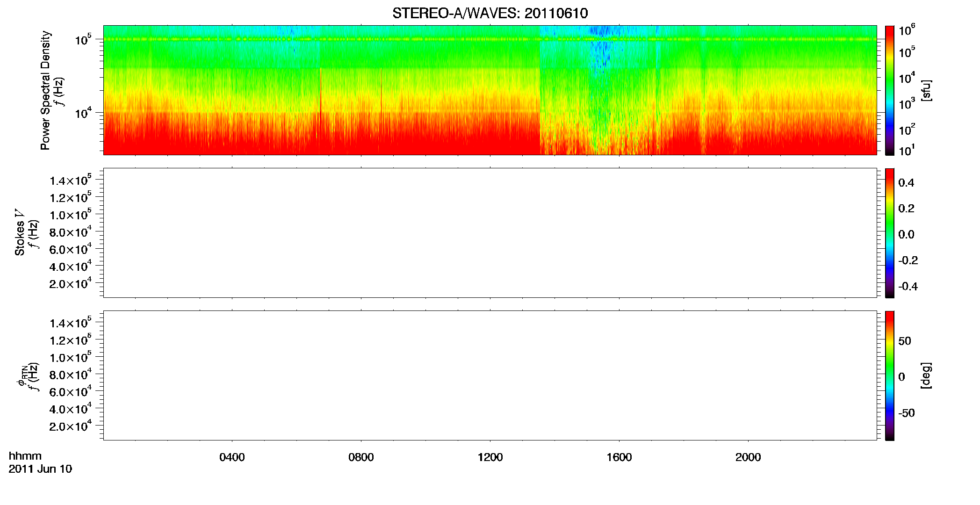This screenshot has height=505, width=980.
Task: Click the [sfu] unit label
Action: point(926,90)
